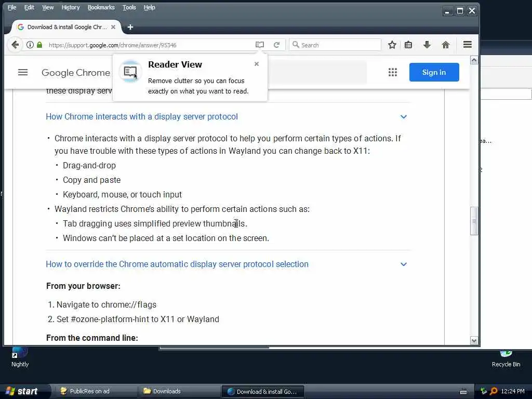532x399 pixels.
Task: Click 'Keyboard, mouse, or touch input' text
Action: coord(122,195)
